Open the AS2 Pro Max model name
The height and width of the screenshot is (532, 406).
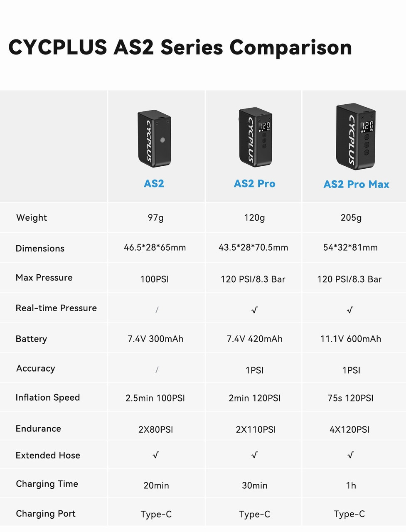[356, 184]
